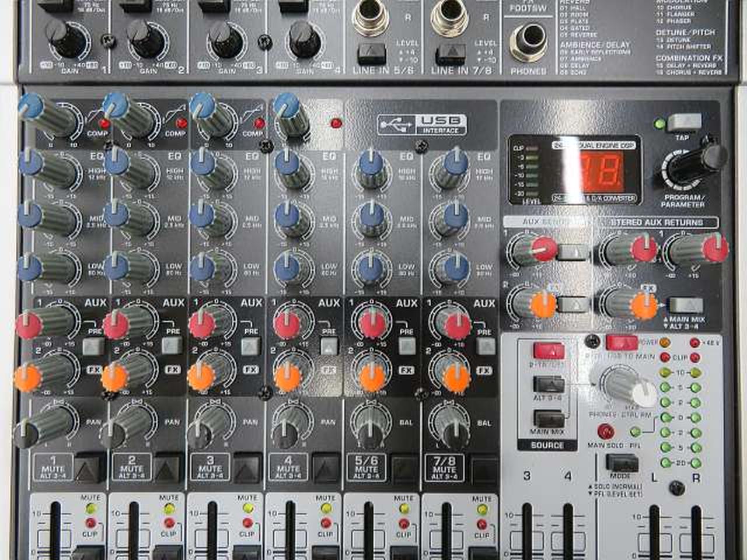747x560 pixels.
Task: Click the red COMP LED on channel 1
Action: tap(105, 124)
